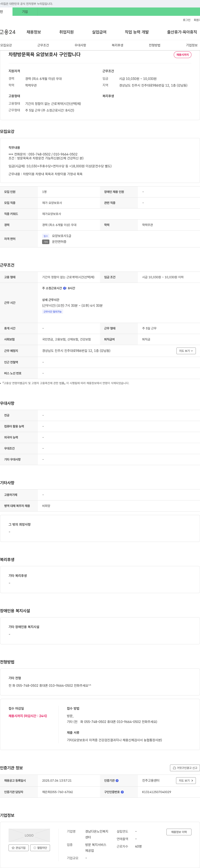Open the 출산휴가·육아휴직 menu
This screenshot has width=200, height=868.
tap(182, 32)
